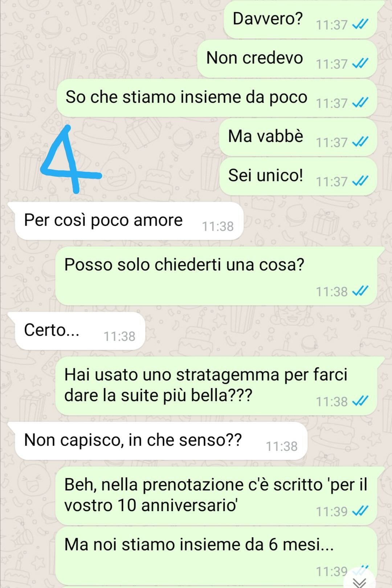Tap the scroll-to-bottom double chevron button
The image size is (392, 588).
(360, 581)
